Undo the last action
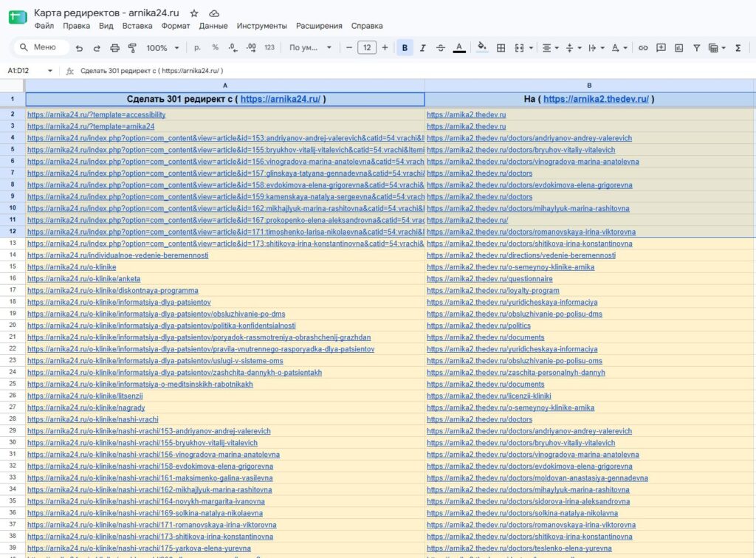Screen dimensions: 756x558 coord(80,48)
